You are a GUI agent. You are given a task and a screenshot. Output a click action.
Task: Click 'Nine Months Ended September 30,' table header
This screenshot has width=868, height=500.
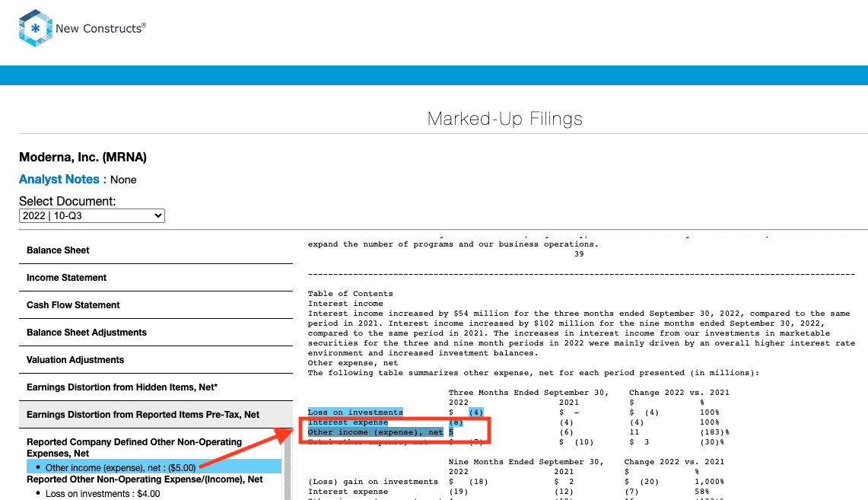(x=526, y=462)
